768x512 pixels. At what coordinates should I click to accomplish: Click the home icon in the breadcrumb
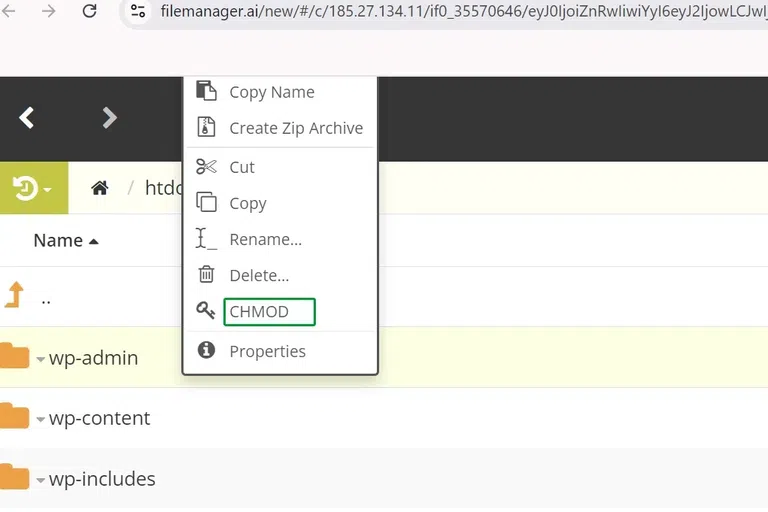point(100,188)
